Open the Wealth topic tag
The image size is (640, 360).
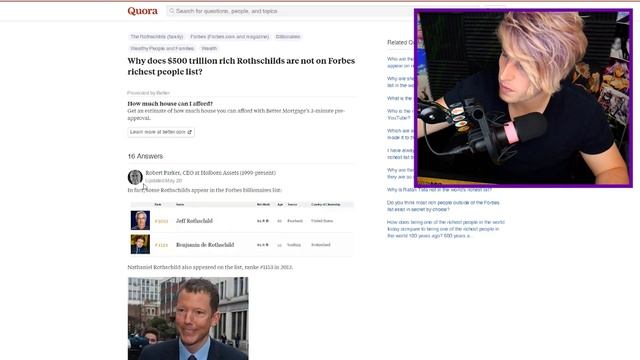209,48
